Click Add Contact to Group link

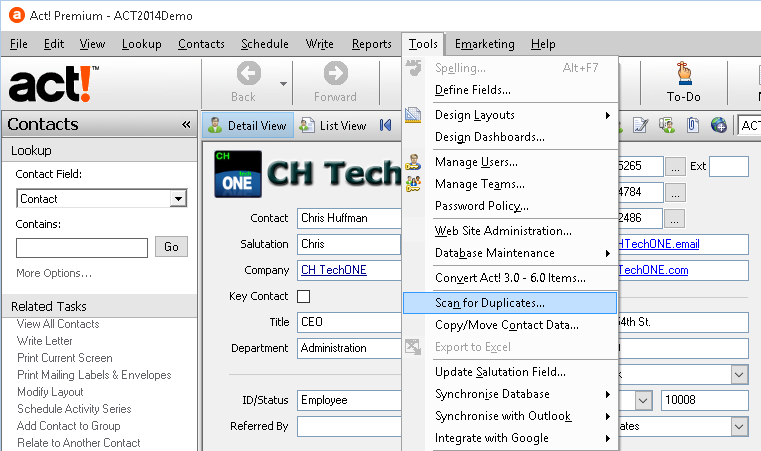point(68,426)
